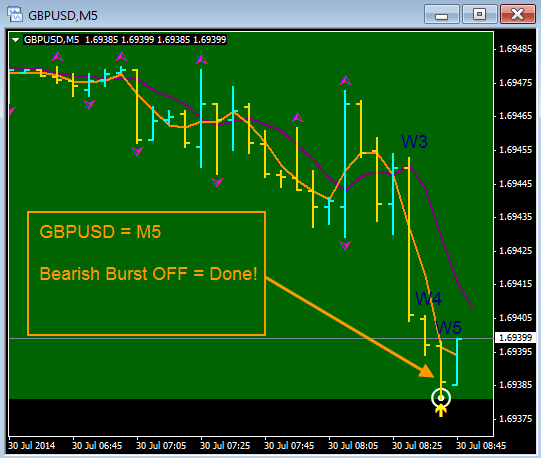The image size is (541, 458).
Task: Click the fractal down arrow below the 07:30 bar
Action: point(217,182)
